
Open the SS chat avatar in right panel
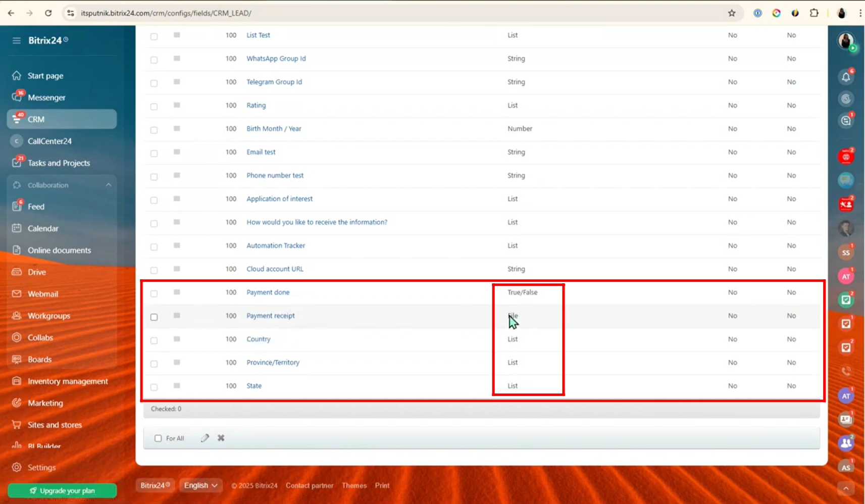(846, 253)
